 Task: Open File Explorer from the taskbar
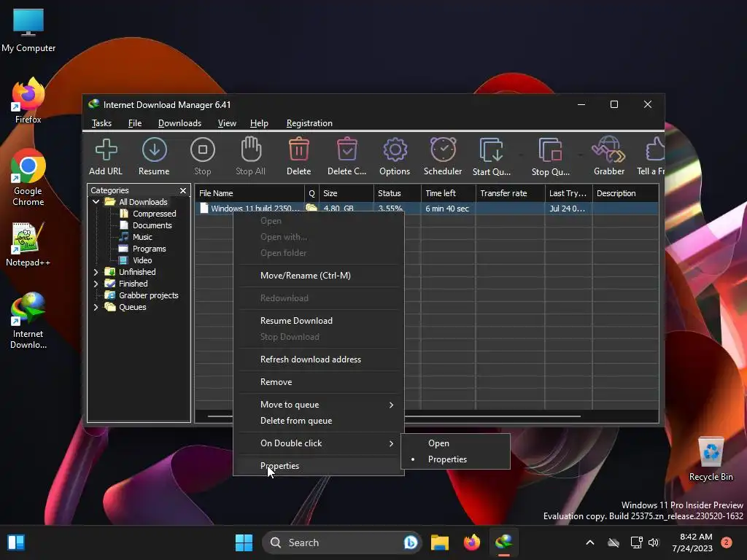[440, 542]
